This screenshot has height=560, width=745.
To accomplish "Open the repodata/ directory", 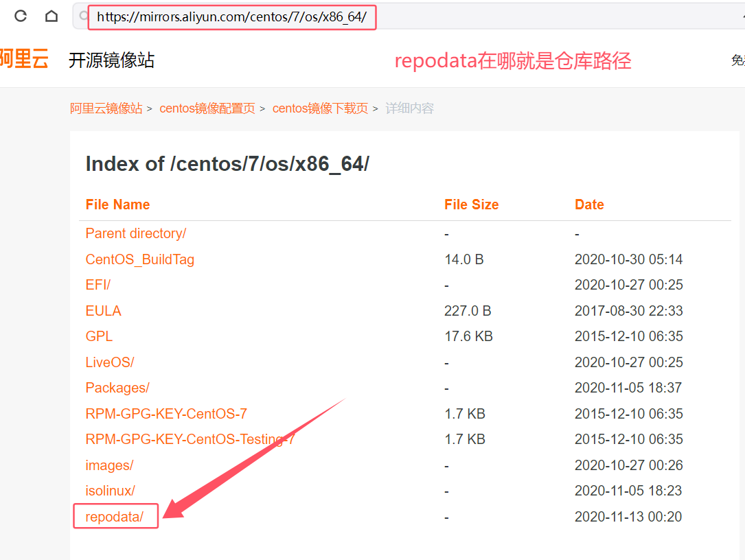I will pos(115,516).
